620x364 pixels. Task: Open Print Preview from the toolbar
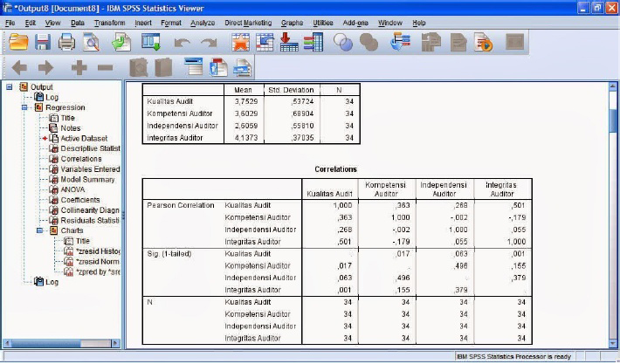click(91, 41)
